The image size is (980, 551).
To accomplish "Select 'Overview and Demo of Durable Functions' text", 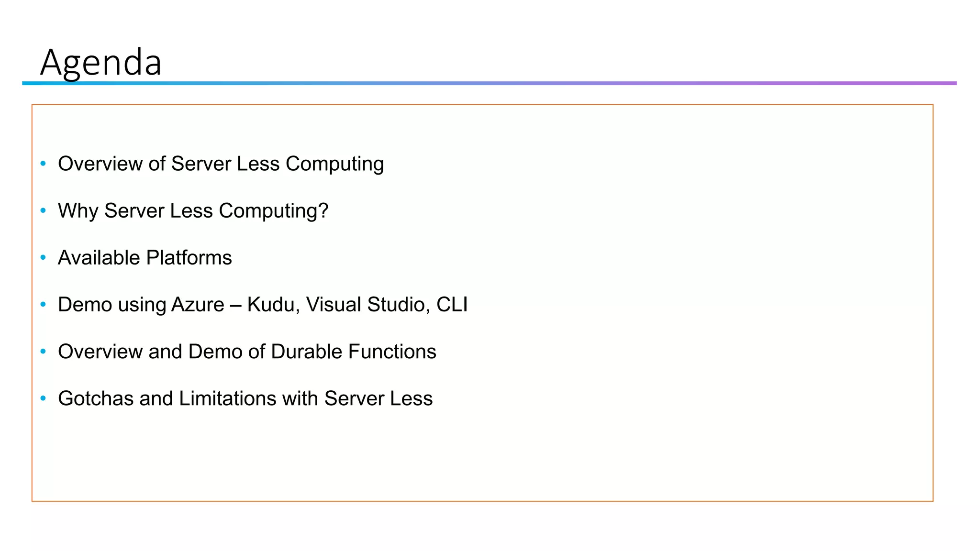I will (247, 352).
